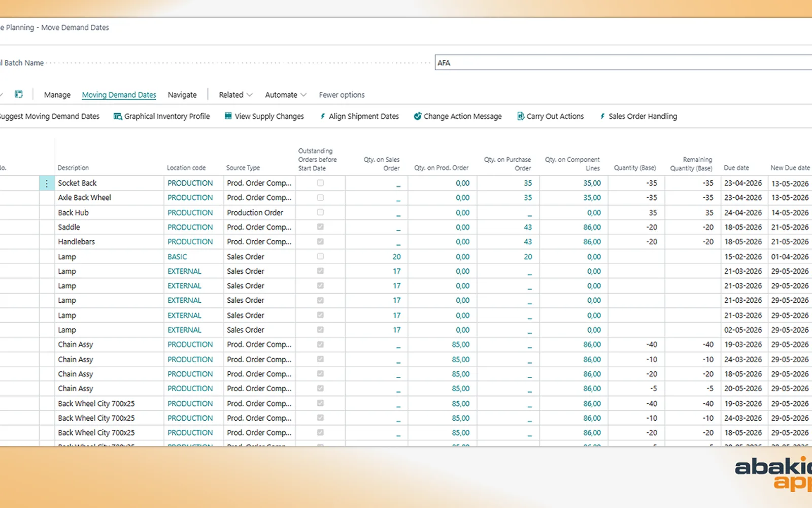This screenshot has width=812, height=508.
Task: Toggle Outstanding Orders checkbox for Saddle
Action: 320,227
